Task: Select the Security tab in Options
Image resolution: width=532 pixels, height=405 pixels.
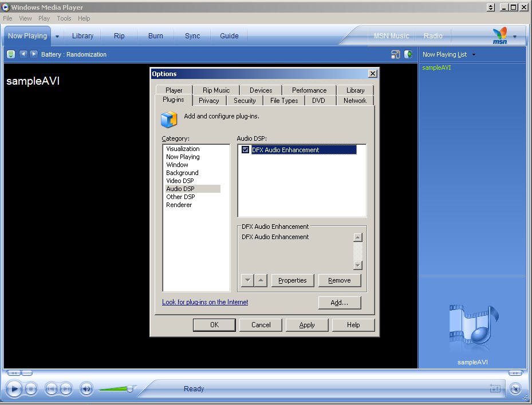Action: [x=245, y=101]
